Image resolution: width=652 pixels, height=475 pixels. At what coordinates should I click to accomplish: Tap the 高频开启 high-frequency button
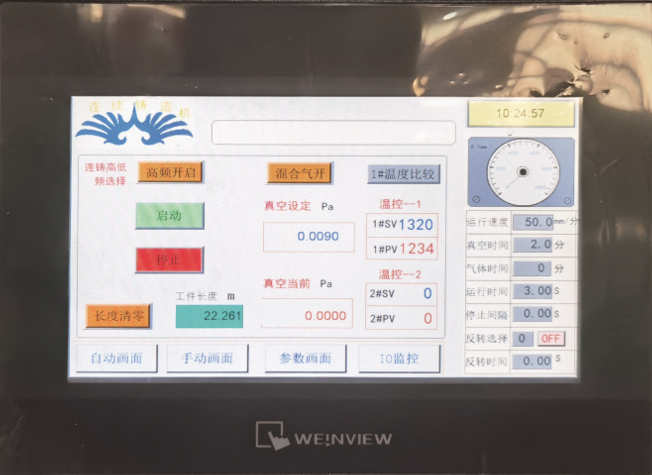coord(170,172)
